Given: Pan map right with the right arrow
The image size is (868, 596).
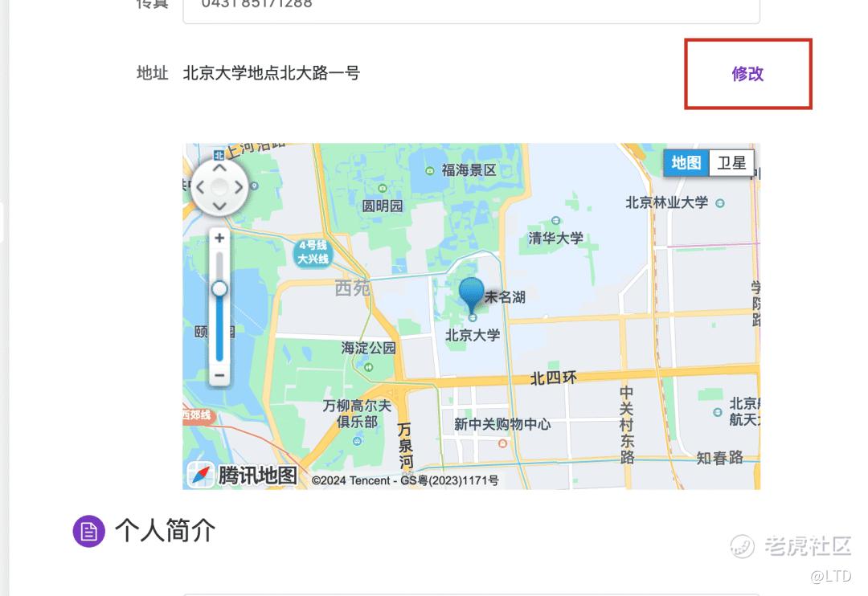Looking at the screenshot, I should (239, 187).
